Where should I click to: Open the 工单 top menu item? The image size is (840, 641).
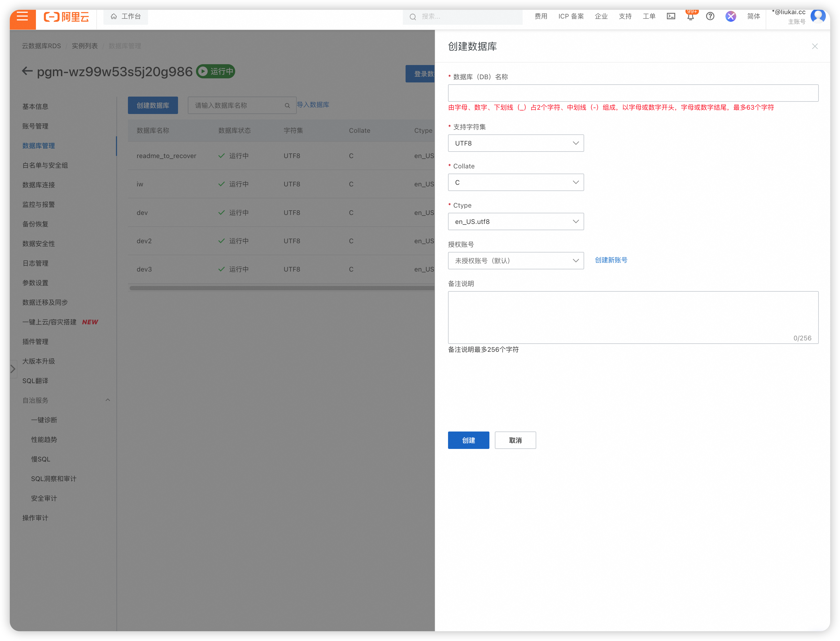click(x=649, y=16)
